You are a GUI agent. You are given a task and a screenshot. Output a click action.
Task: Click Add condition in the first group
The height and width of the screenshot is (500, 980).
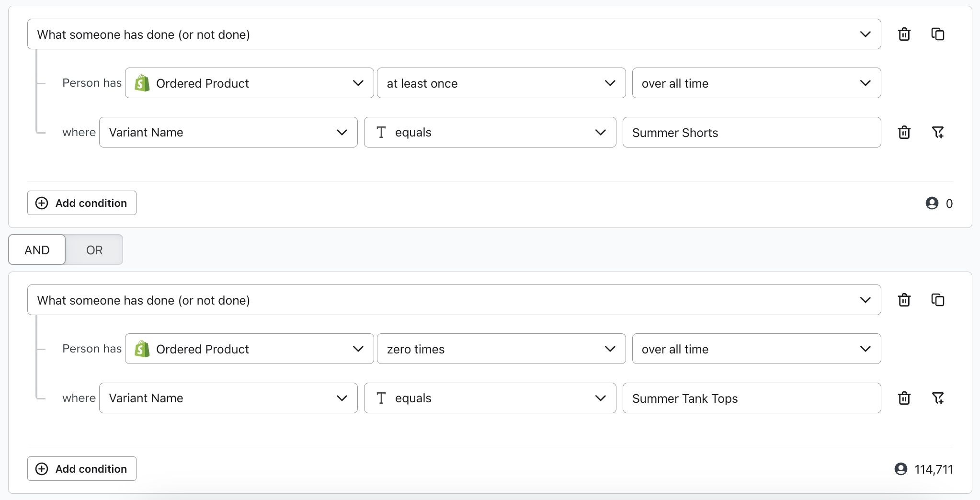(82, 203)
